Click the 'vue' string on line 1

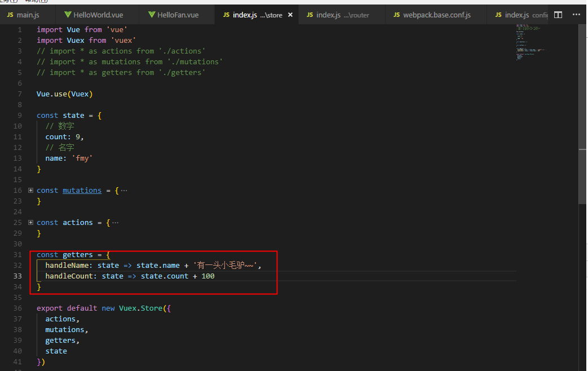click(x=117, y=30)
